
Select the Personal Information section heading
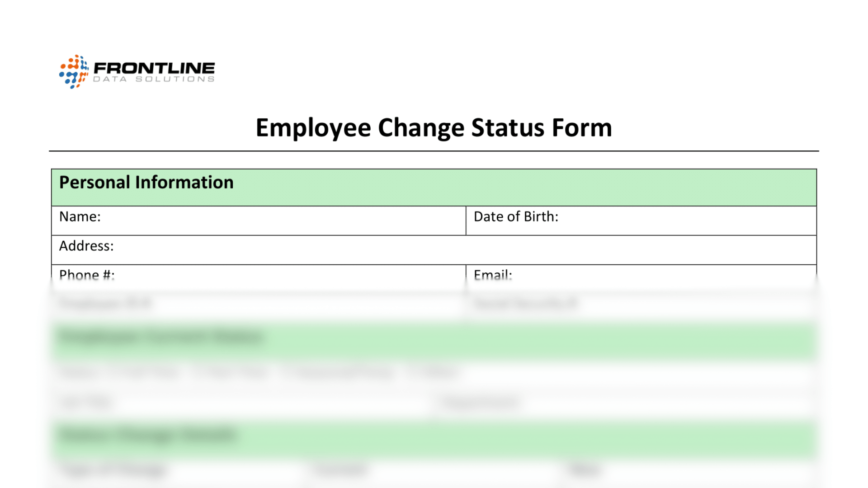[x=146, y=183]
